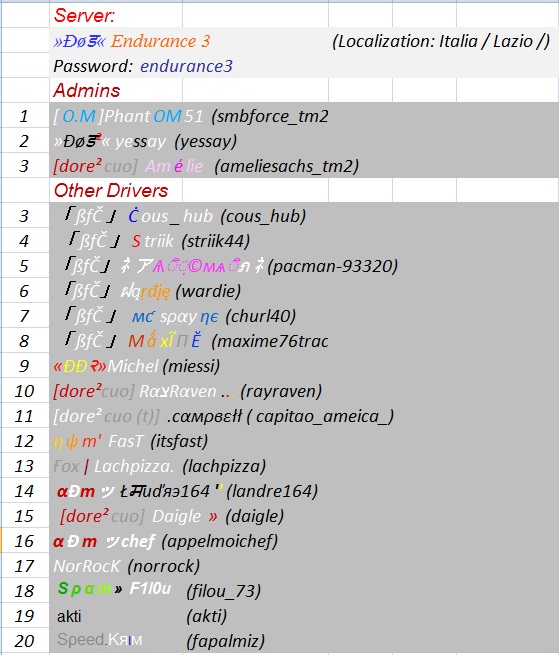This screenshot has width=559, height=655.
Task: Select the Amélie (ameliesachs_tm2) cell
Action: 206,166
